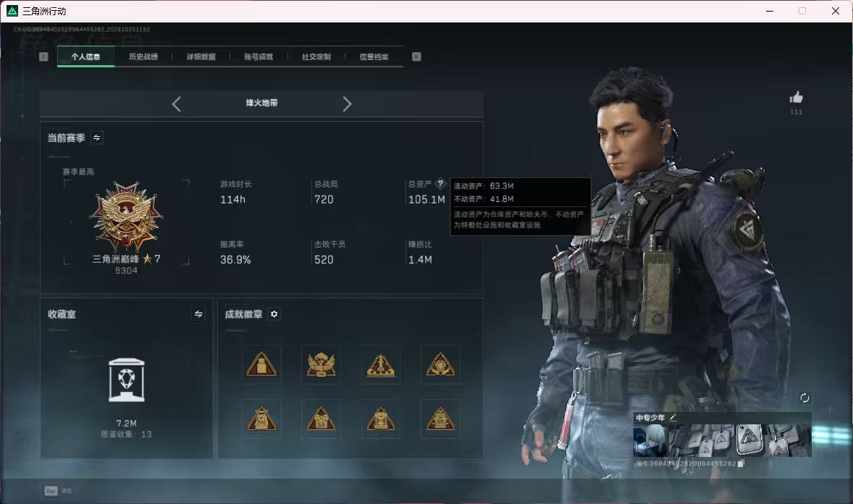Go to next game mode with right chevron
The width and height of the screenshot is (853, 504).
347,104
